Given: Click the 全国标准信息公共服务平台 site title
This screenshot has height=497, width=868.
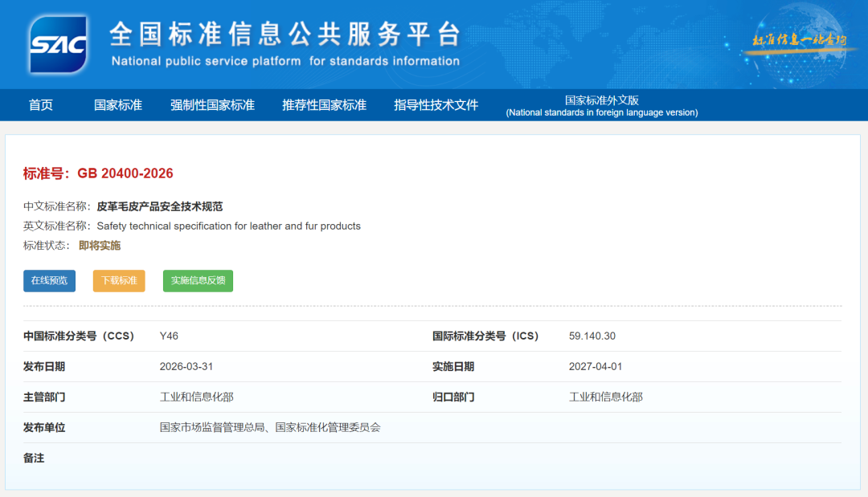Looking at the screenshot, I should (x=285, y=35).
